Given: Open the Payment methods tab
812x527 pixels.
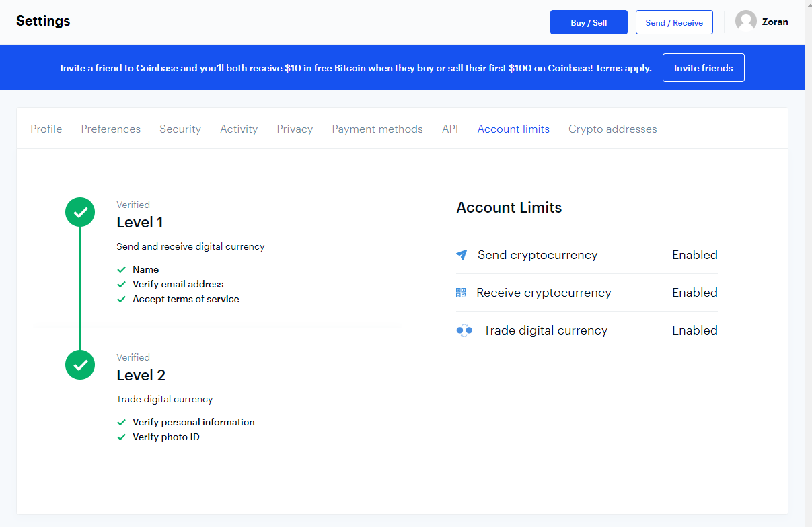Looking at the screenshot, I should coord(377,129).
